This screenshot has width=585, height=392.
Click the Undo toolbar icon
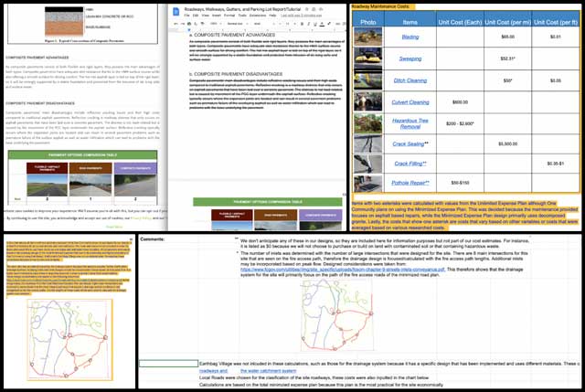pos(174,25)
